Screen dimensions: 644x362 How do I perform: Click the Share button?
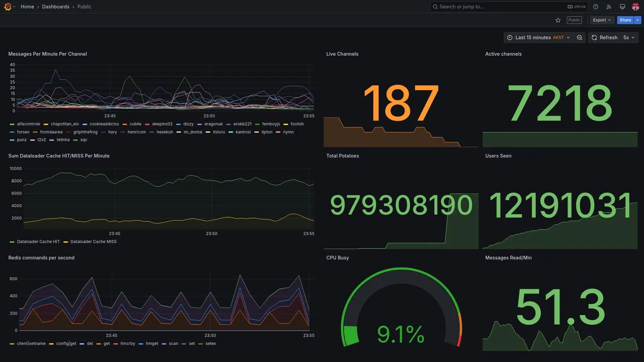click(x=625, y=20)
